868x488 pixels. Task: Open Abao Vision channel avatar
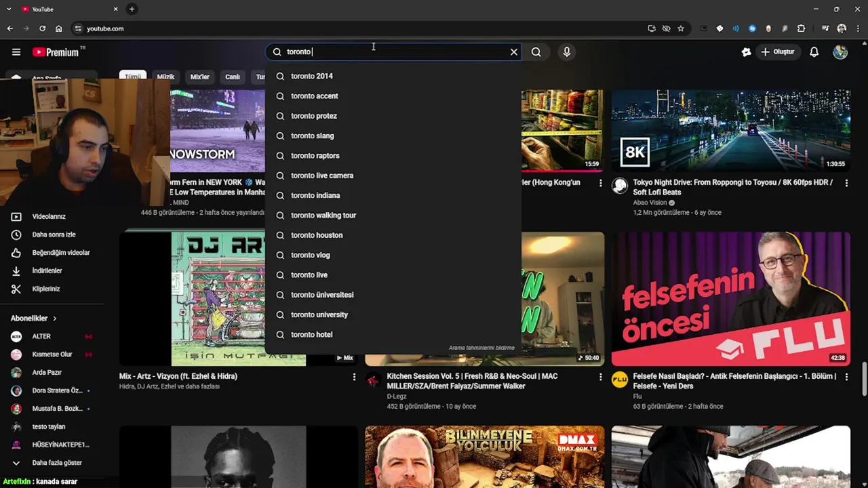point(620,186)
